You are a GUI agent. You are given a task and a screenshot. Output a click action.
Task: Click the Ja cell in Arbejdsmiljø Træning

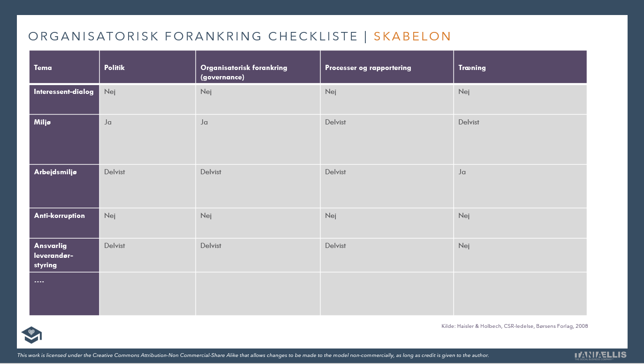coord(462,172)
